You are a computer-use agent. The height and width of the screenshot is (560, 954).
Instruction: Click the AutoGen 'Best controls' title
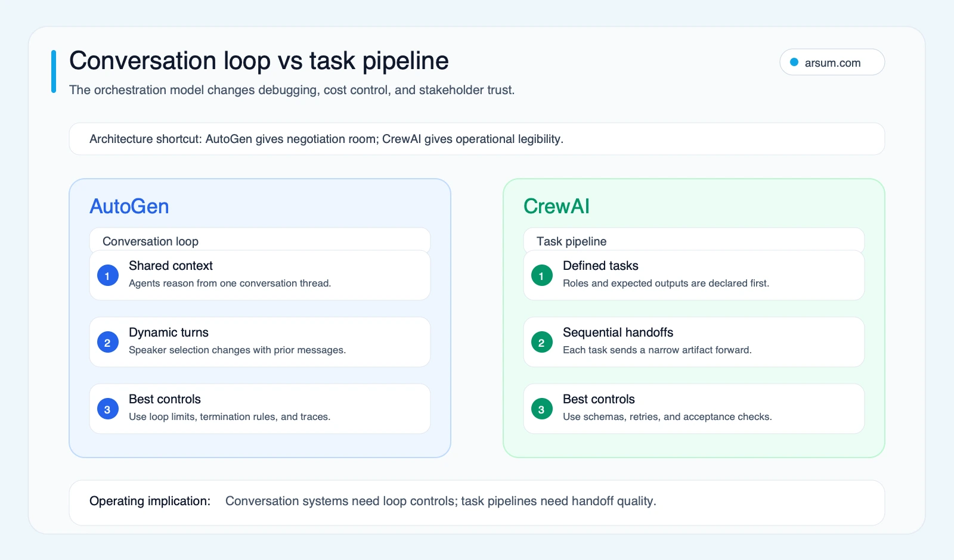coord(165,399)
